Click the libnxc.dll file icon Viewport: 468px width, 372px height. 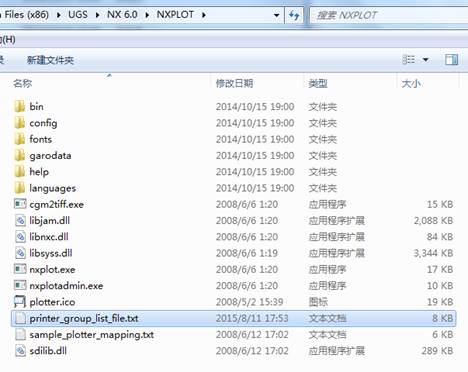pos(20,237)
